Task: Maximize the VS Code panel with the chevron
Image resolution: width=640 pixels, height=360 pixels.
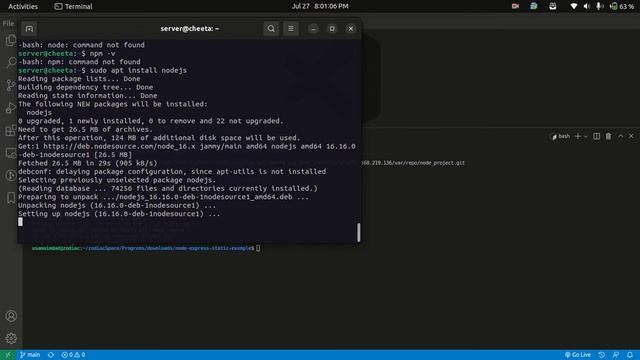Action: (x=620, y=136)
